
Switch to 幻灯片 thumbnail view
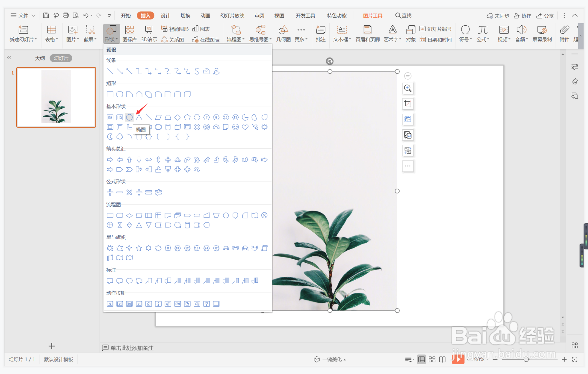click(x=61, y=58)
